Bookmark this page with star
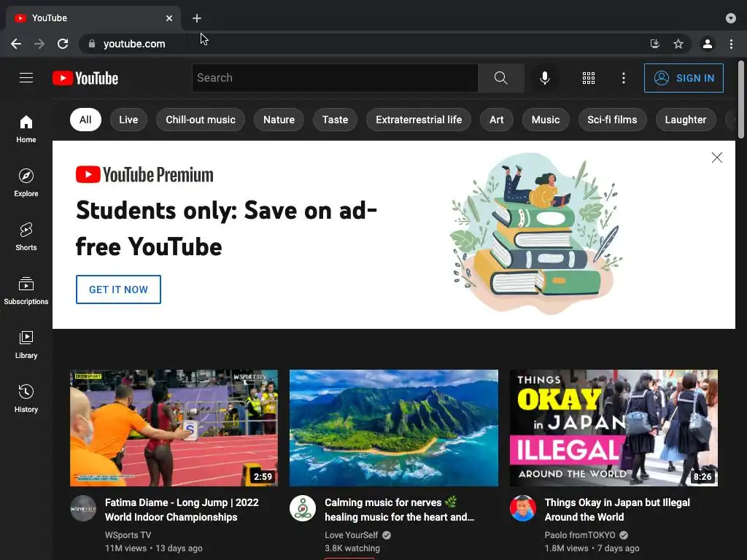This screenshot has height=560, width=747. 678,44
